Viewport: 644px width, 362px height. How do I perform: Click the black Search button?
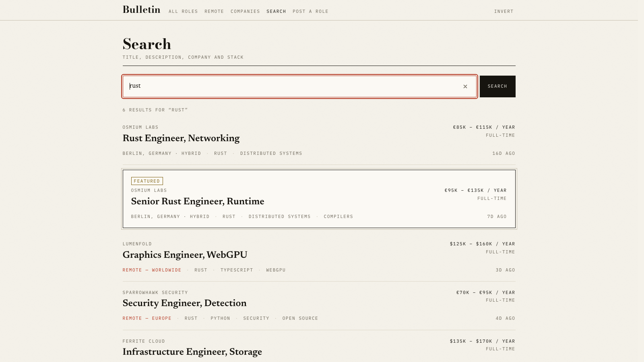point(497,86)
